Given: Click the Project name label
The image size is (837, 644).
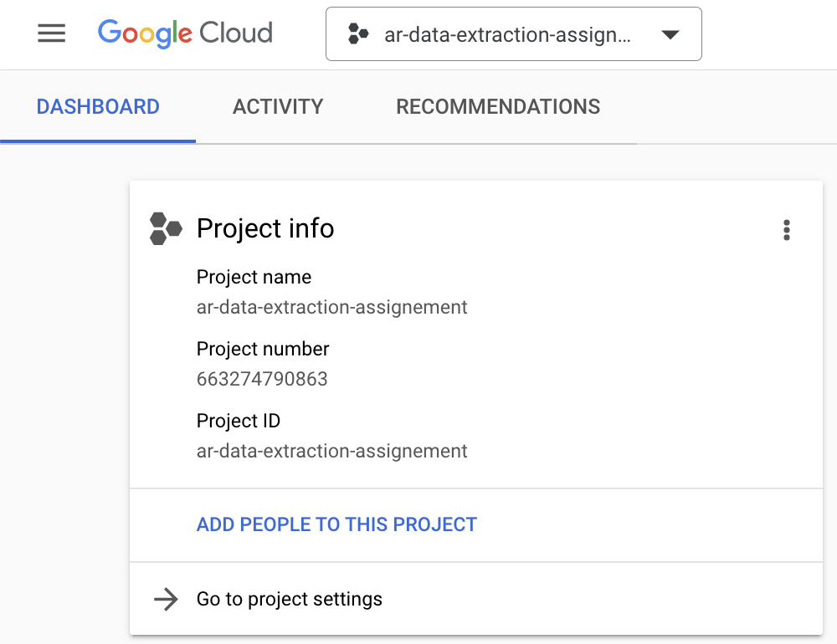Looking at the screenshot, I should (254, 277).
